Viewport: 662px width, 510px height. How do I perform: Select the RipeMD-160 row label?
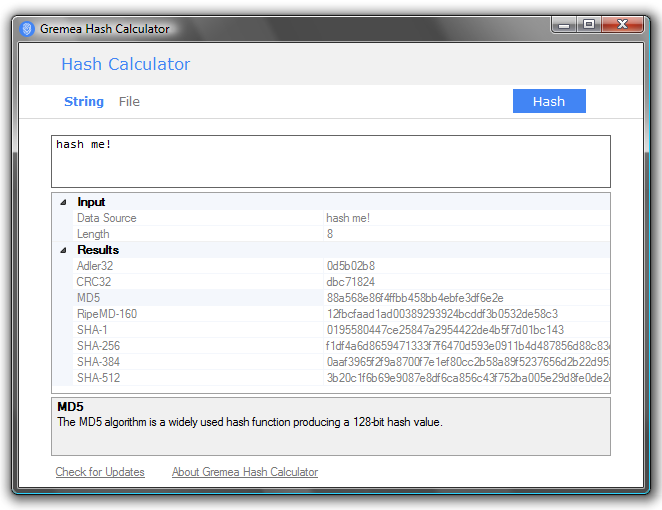coord(107,314)
